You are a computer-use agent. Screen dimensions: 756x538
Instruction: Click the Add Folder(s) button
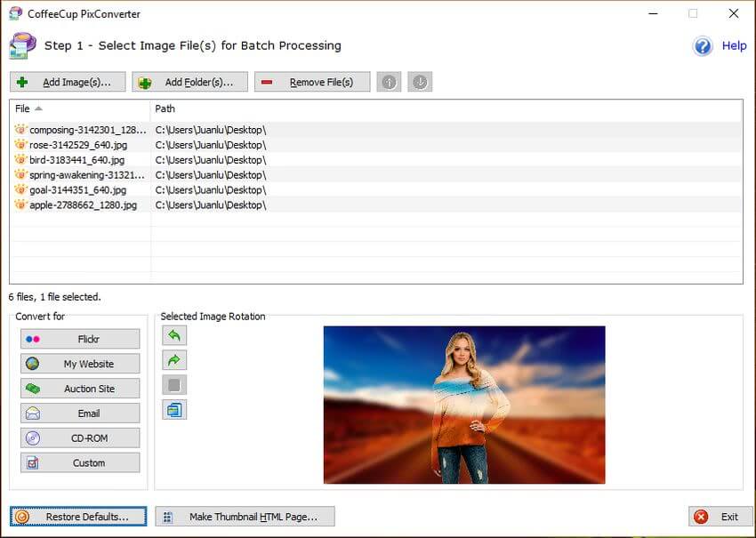[x=190, y=82]
